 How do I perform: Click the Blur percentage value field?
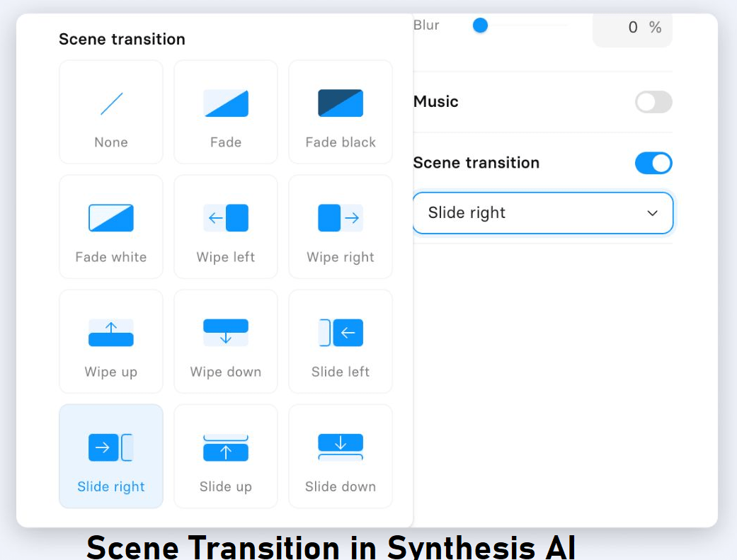click(632, 27)
